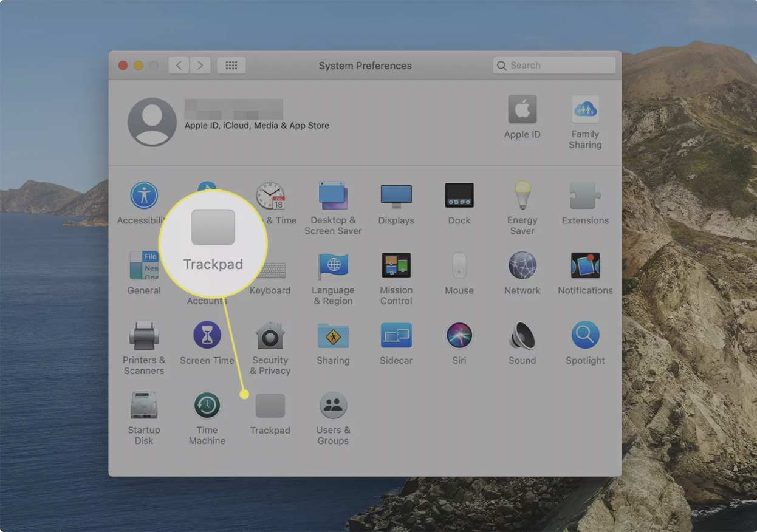Click the Apple ID icon
The height and width of the screenshot is (532, 757).
522,110
